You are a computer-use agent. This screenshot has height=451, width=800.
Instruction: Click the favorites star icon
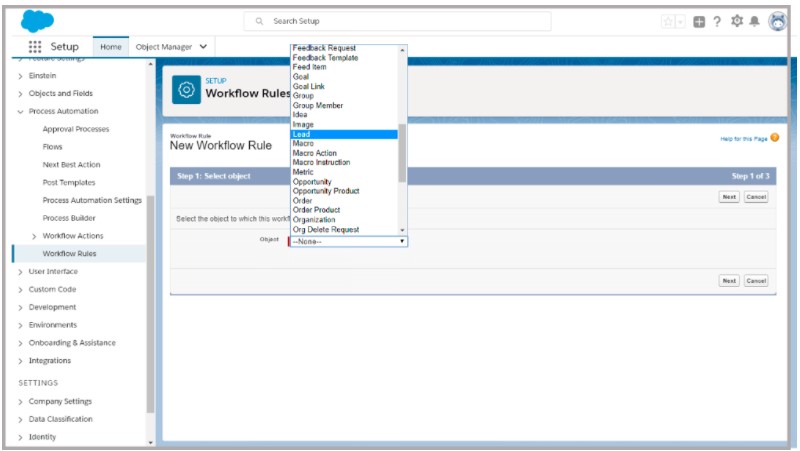coord(668,21)
